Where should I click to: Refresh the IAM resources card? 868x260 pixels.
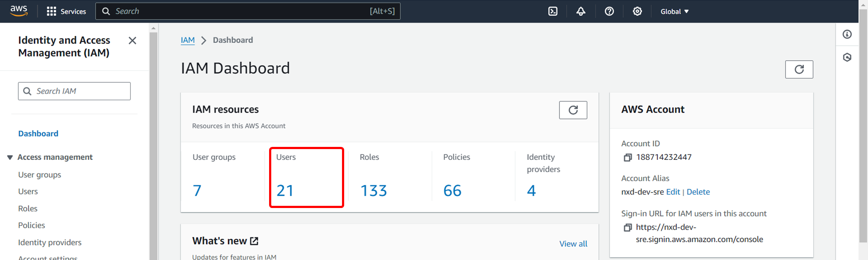(573, 110)
